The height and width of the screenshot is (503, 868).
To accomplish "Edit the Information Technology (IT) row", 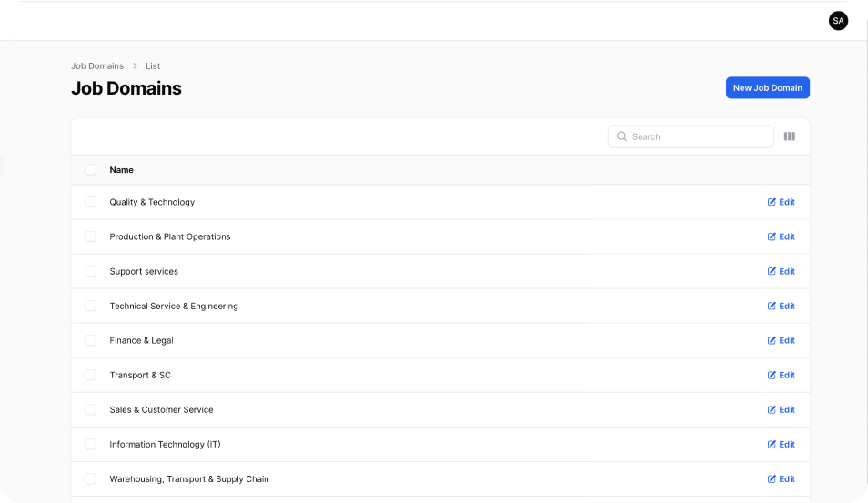I will (x=781, y=445).
